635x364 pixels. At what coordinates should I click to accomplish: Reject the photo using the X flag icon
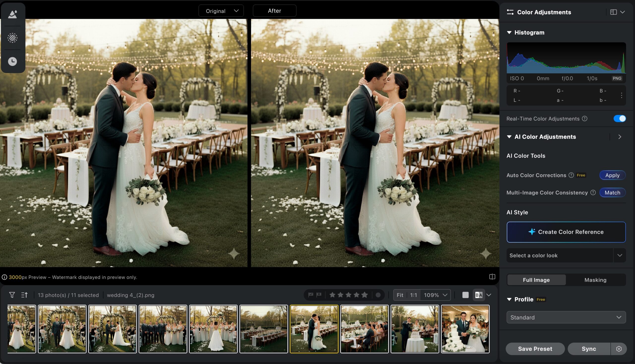tap(318, 295)
